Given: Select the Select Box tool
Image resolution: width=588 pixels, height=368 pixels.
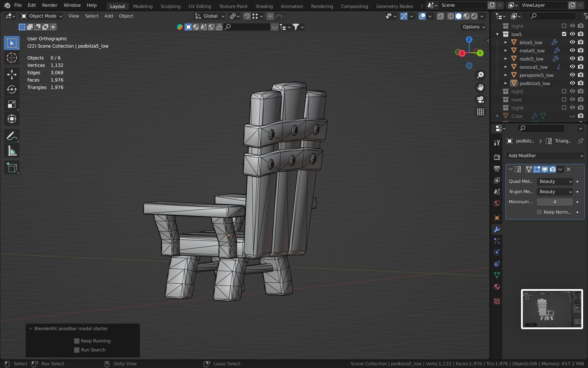Looking at the screenshot, I should coord(12,43).
